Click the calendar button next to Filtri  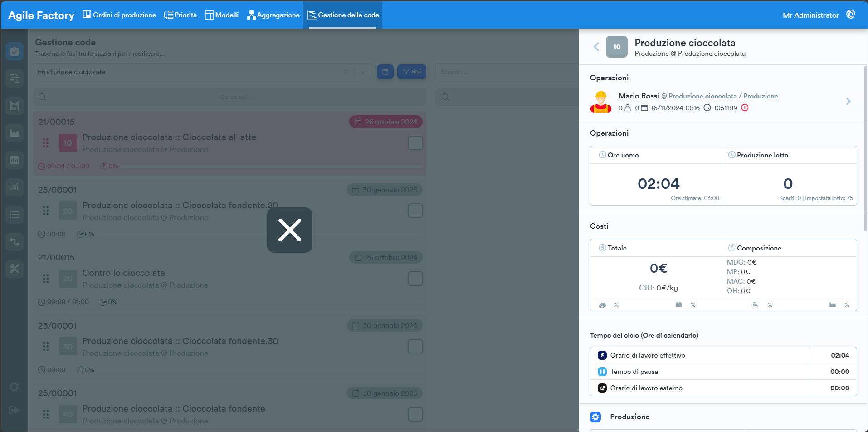coord(385,72)
